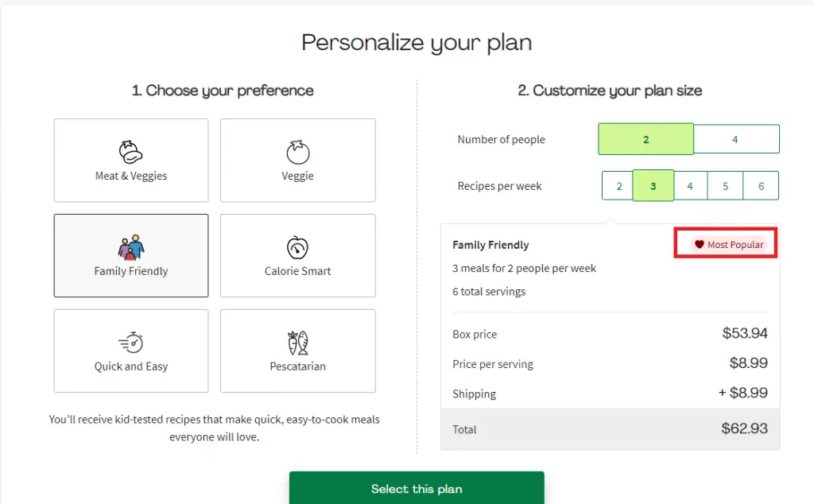Click the Veggie tomato icon
The width and height of the screenshot is (814, 504).
pos(298,152)
